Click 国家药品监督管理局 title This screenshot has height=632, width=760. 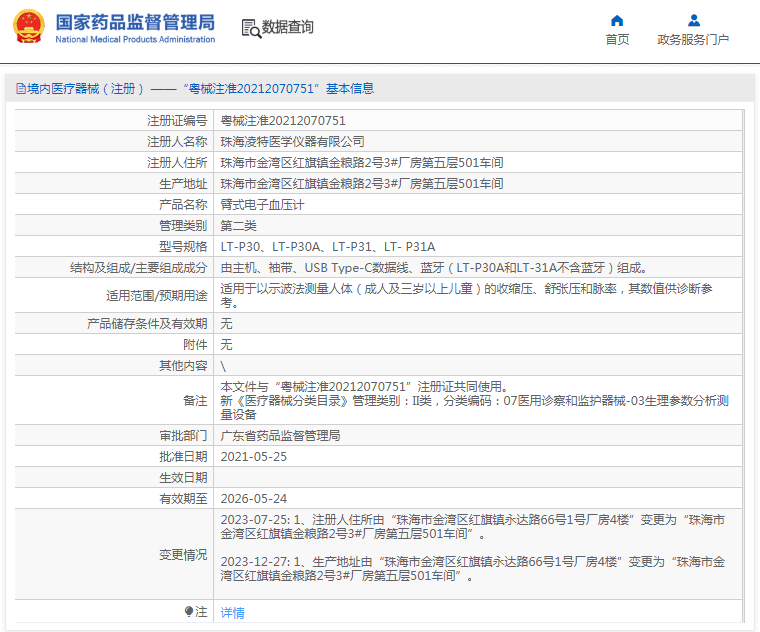pyautogui.click(x=135, y=22)
